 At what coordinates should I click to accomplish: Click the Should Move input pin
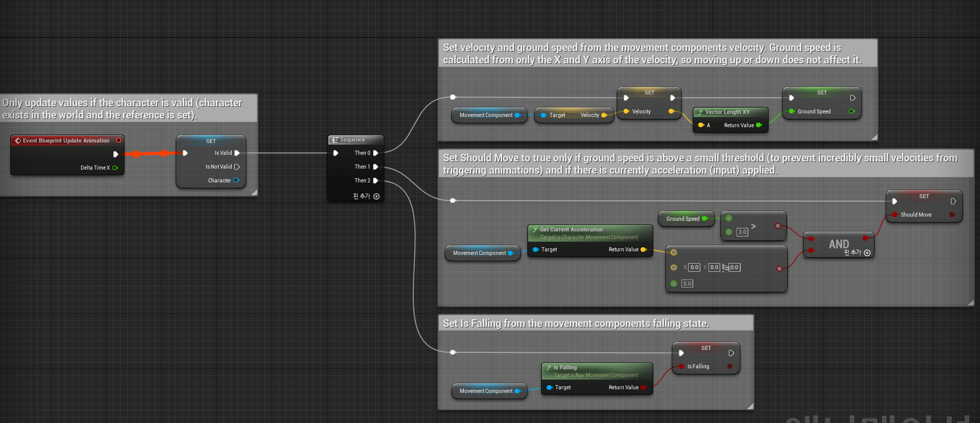(x=894, y=215)
